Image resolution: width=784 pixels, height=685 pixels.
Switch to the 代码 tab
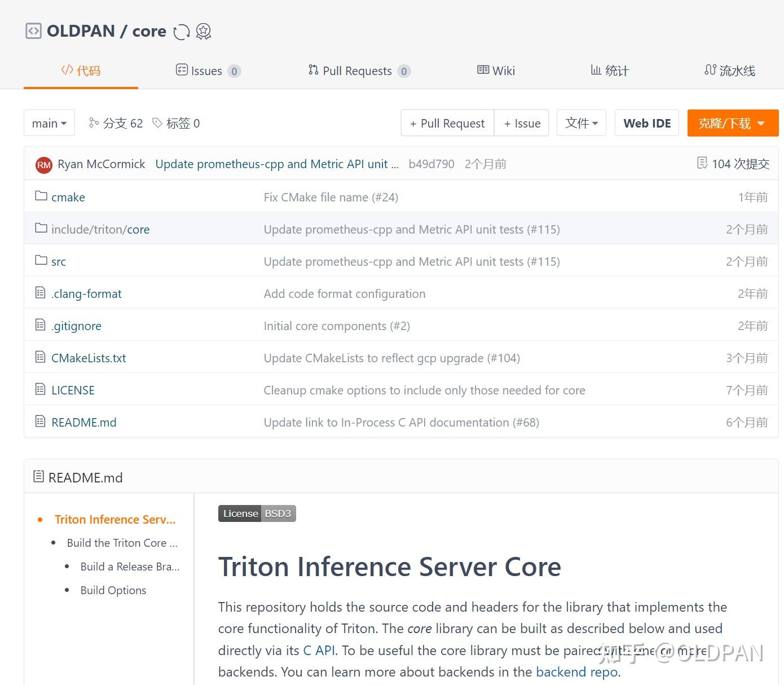(81, 71)
